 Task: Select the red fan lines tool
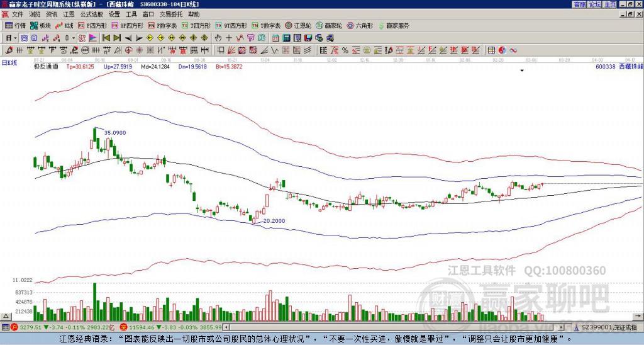click(231, 50)
